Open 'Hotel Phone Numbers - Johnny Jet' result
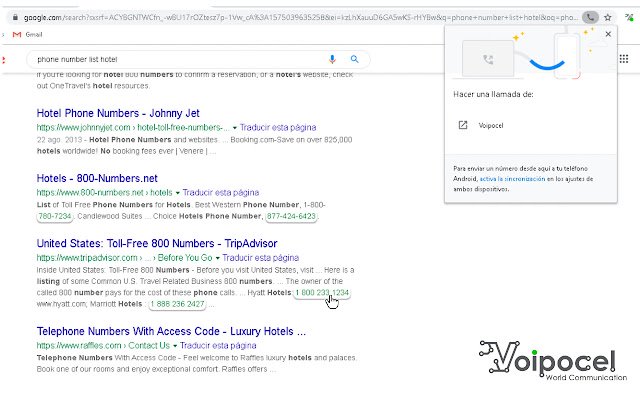Screen dimensions: 640x400 [x=118, y=113]
